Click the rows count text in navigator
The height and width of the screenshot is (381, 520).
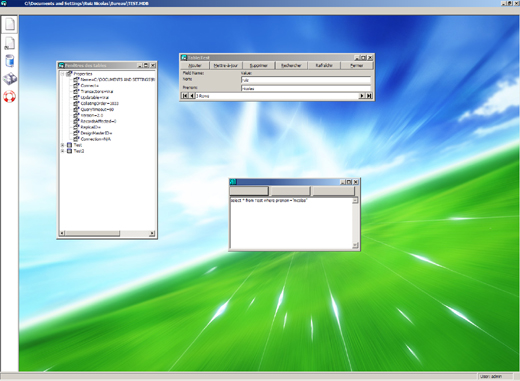pyautogui.click(x=203, y=96)
